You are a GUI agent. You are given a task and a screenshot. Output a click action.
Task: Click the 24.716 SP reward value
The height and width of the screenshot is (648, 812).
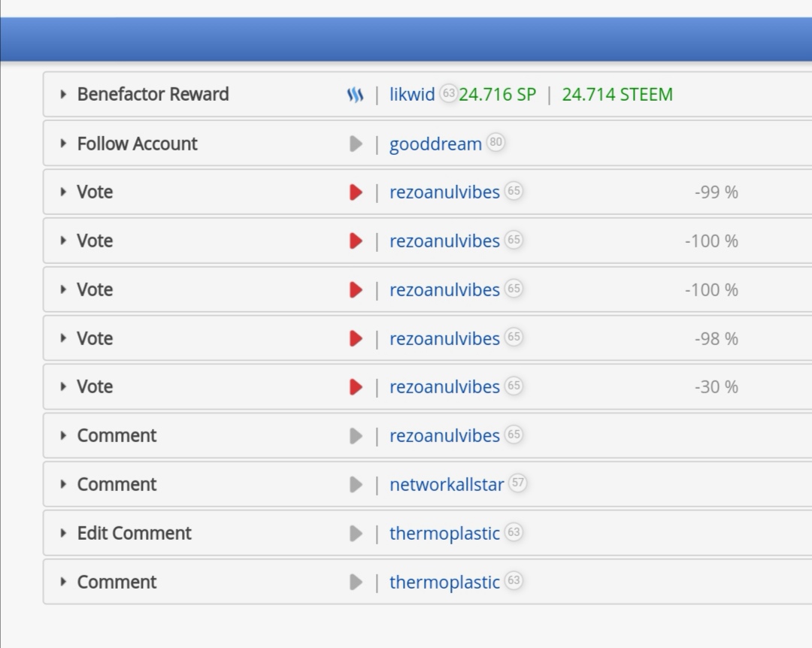coord(498,95)
